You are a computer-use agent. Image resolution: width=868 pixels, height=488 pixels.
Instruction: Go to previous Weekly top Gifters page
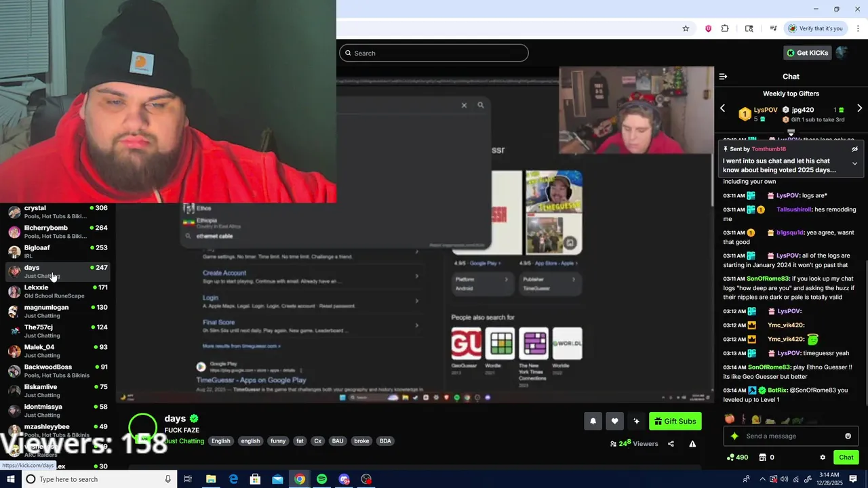tap(722, 108)
